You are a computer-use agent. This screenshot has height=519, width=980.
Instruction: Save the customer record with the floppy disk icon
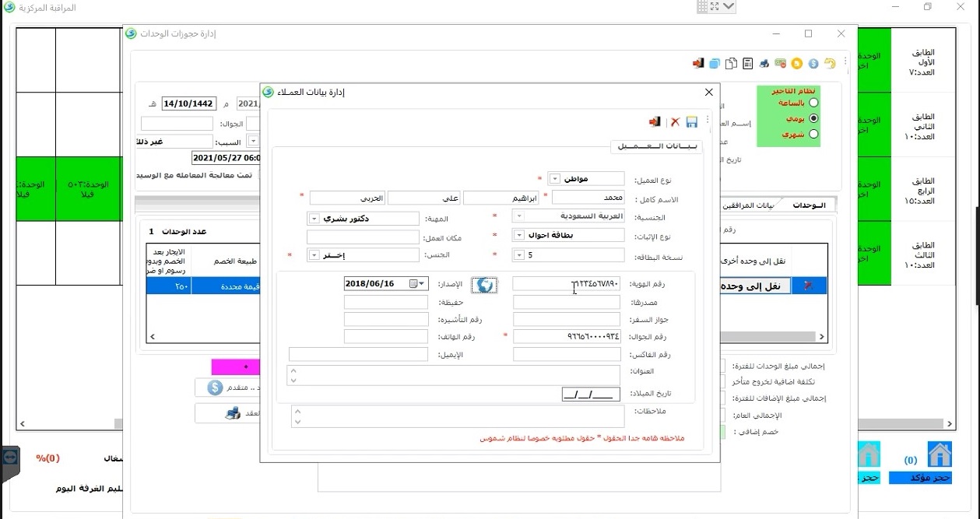(691, 122)
